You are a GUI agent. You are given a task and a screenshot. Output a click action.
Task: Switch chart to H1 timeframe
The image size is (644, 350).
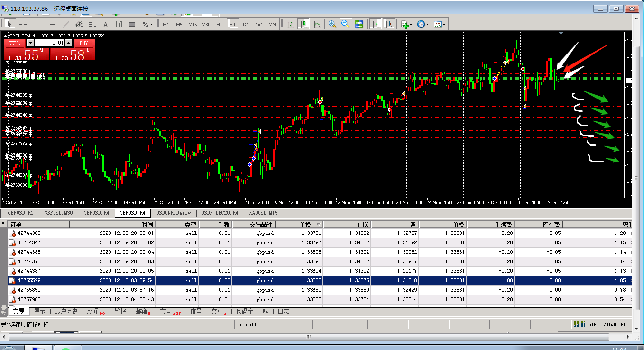click(219, 24)
